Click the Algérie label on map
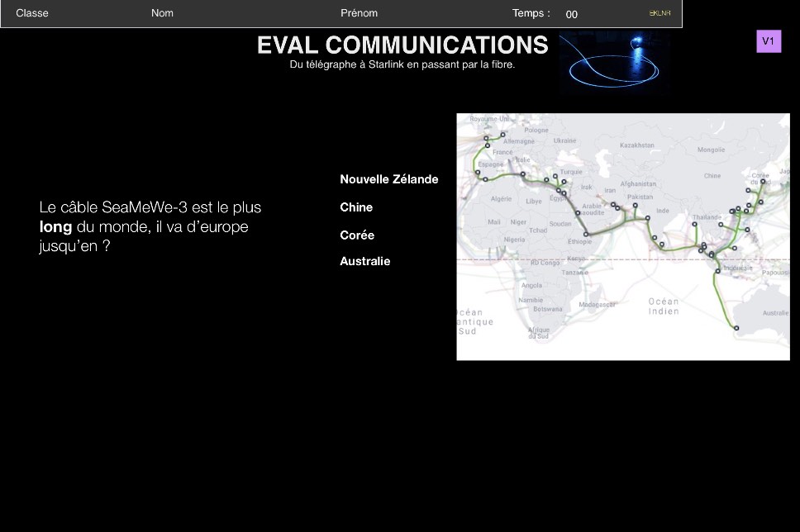Image resolution: width=800 pixels, height=532 pixels. coord(501,199)
